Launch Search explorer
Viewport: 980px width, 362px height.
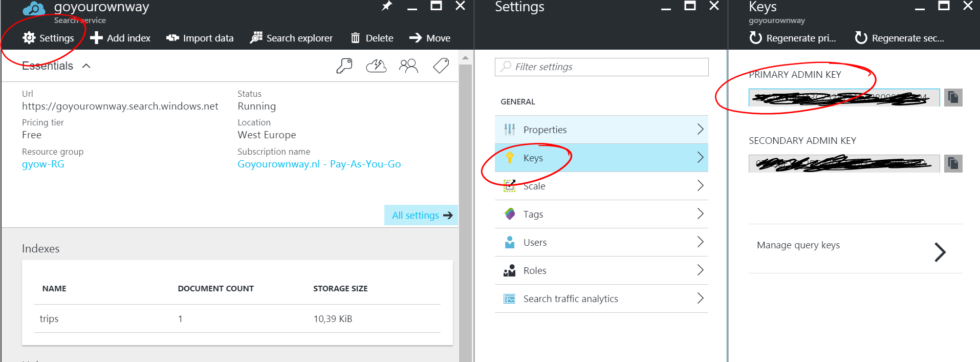pos(291,38)
